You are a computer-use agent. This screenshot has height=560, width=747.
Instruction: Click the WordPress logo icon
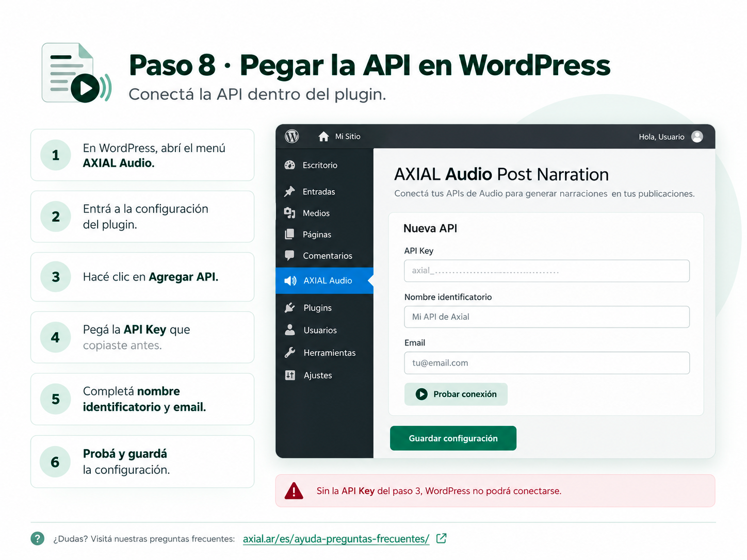[x=292, y=136]
